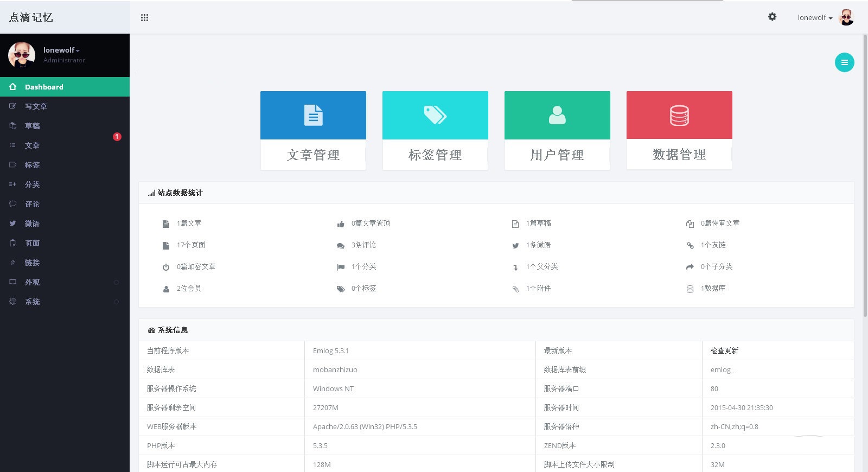Open the blue 文章管理 document tile
Image resolution: width=868 pixels, height=472 pixels.
point(313,116)
